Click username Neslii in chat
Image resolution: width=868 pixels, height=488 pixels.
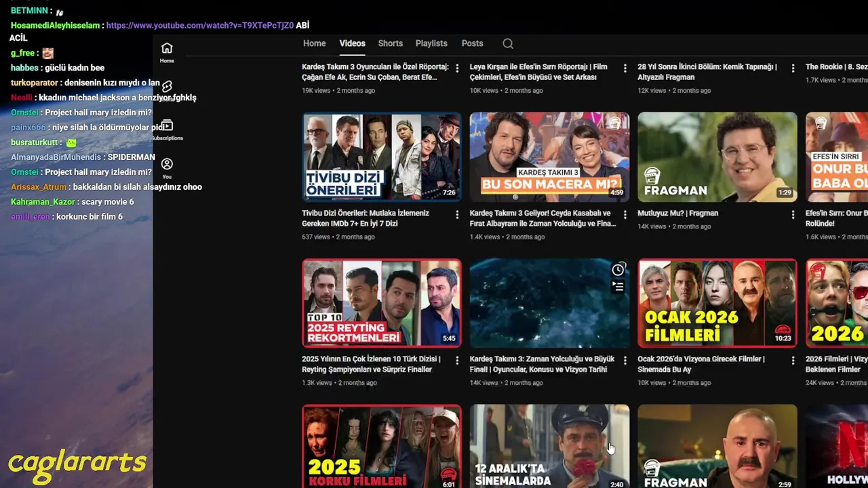[x=22, y=98]
